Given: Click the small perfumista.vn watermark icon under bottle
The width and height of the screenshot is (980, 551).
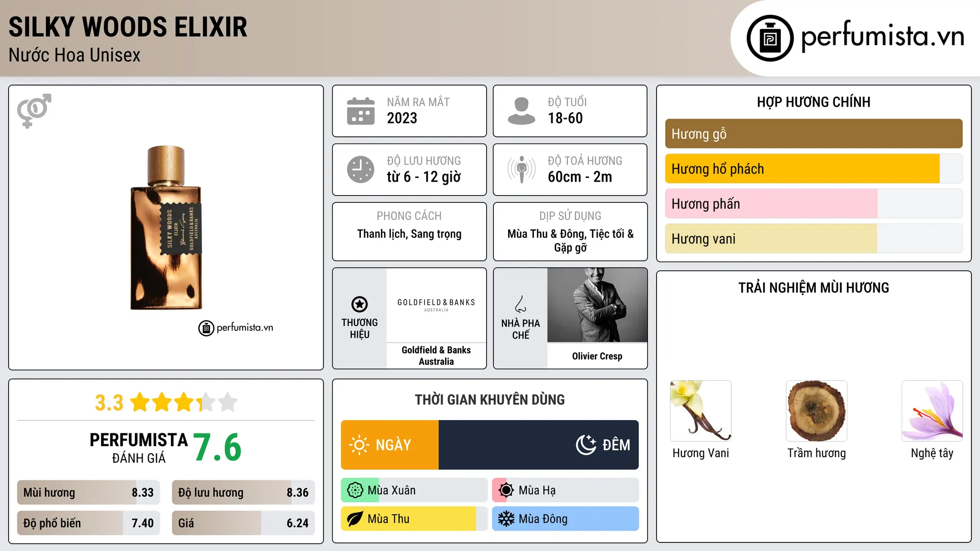Looking at the screenshot, I should click(206, 328).
